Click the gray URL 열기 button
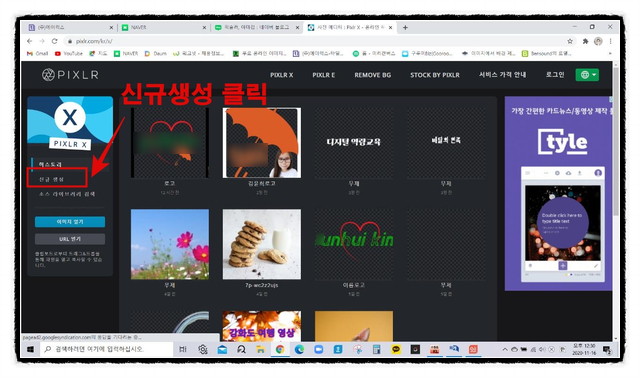640x378 pixels. click(70, 239)
